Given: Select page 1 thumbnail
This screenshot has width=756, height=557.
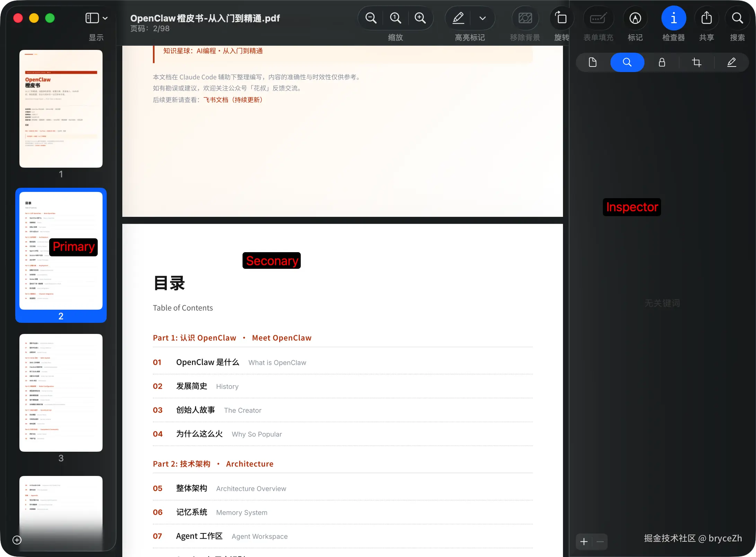Looking at the screenshot, I should (x=61, y=109).
